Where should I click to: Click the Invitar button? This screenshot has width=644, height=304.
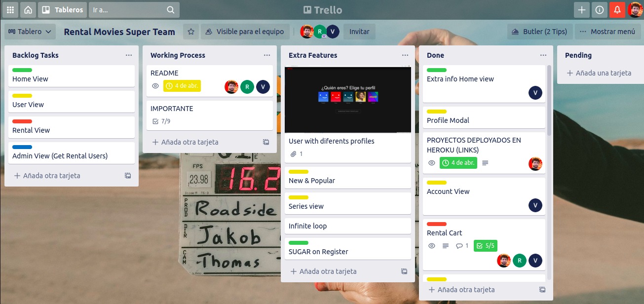click(x=359, y=32)
